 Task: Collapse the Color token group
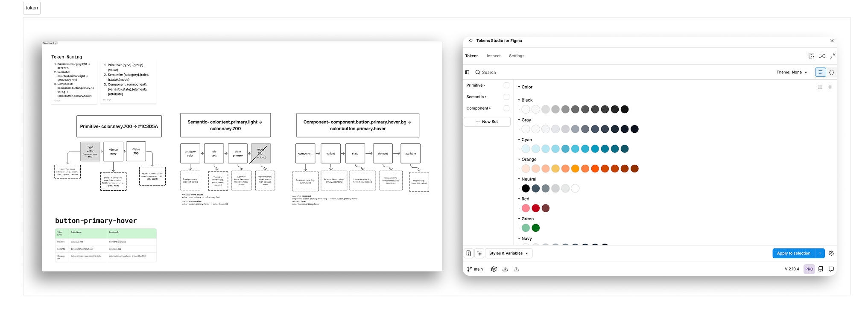point(519,87)
